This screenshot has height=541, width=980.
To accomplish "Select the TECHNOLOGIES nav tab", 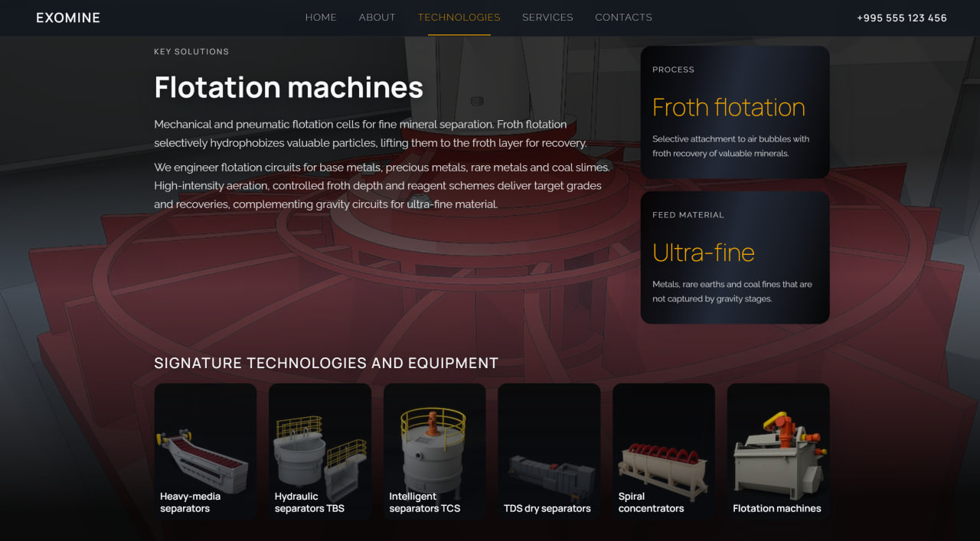I will [x=459, y=17].
